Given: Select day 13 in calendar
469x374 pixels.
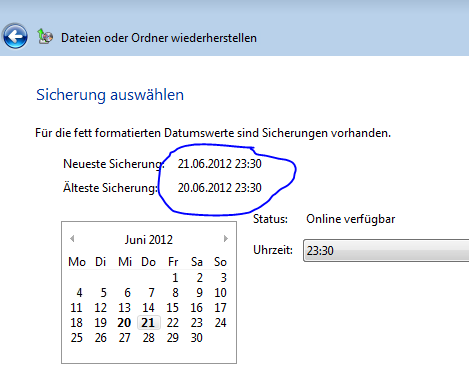Looking at the screenshot, I should click(x=124, y=308).
